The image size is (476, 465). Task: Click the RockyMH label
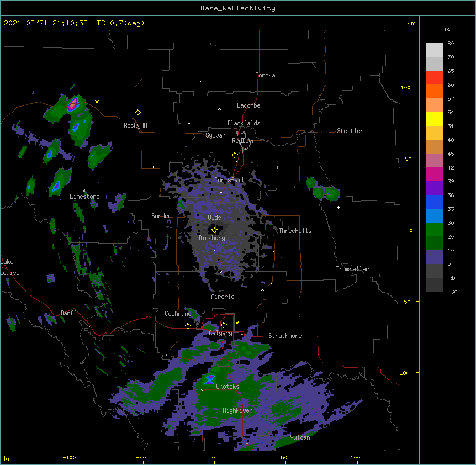(x=135, y=125)
